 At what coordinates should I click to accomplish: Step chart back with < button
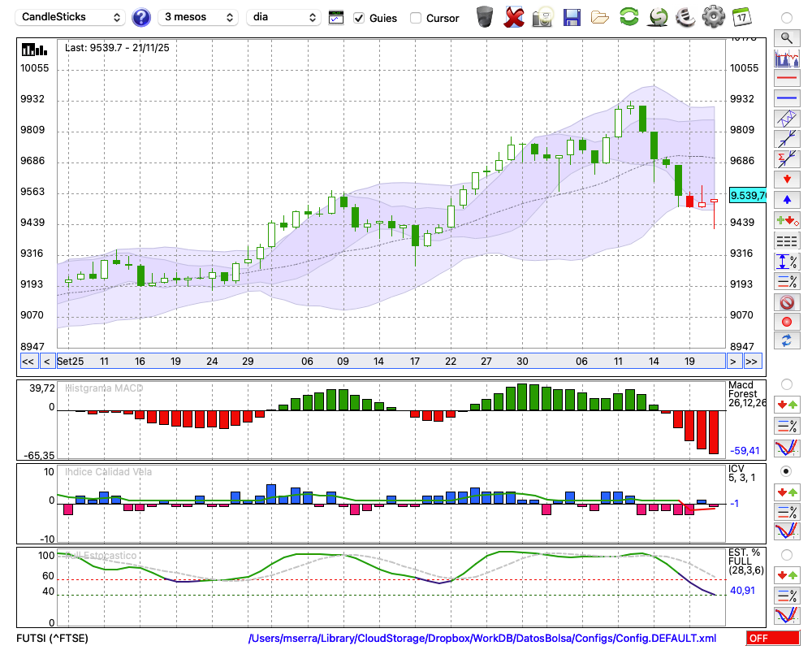coord(46,362)
